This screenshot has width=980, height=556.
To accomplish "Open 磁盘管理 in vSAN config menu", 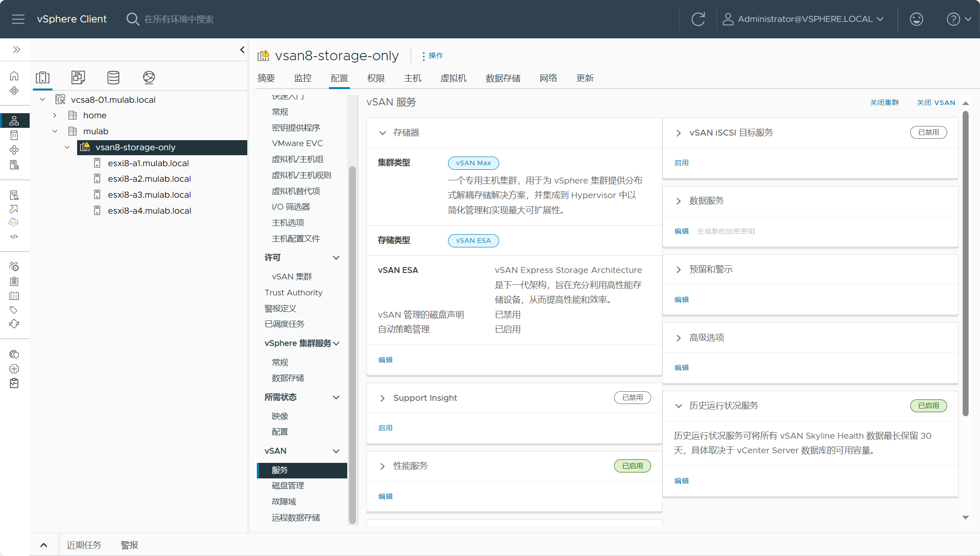I will pyautogui.click(x=288, y=486).
